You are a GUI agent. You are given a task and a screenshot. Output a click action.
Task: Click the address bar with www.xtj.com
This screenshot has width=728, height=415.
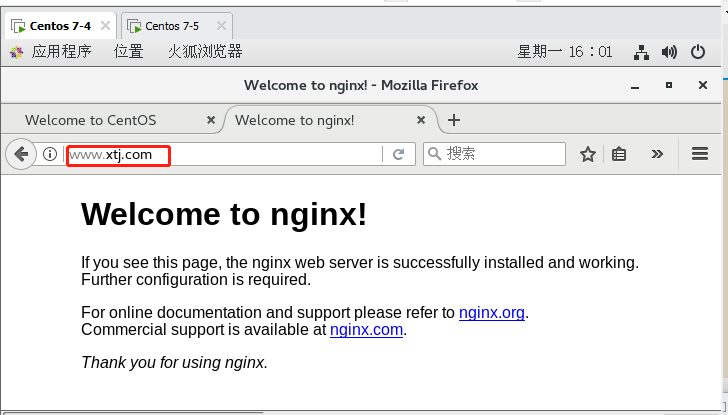coord(223,154)
